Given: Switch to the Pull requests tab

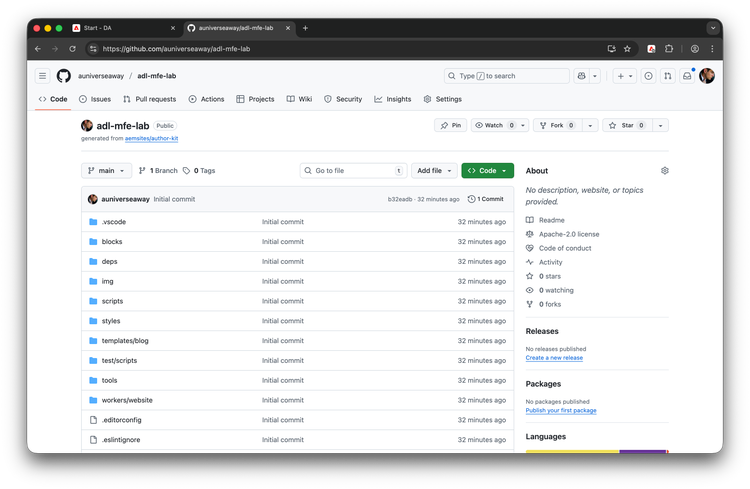Looking at the screenshot, I should (149, 99).
